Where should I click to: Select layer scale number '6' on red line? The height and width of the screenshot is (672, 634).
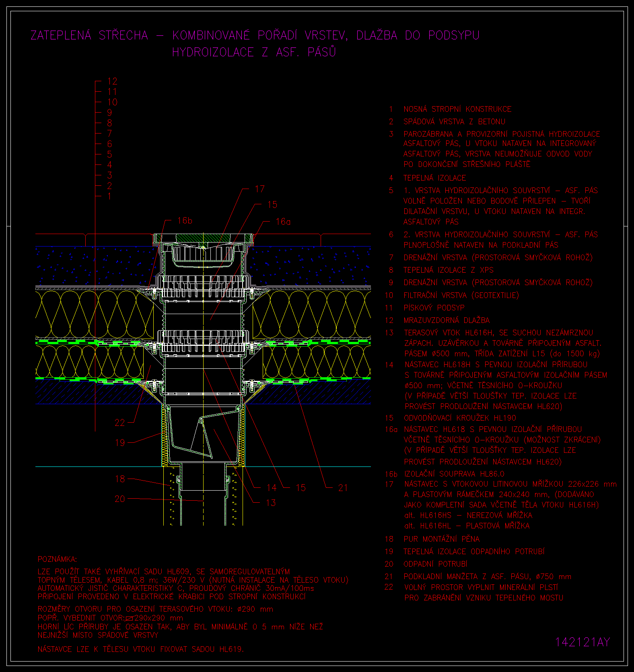(x=110, y=144)
